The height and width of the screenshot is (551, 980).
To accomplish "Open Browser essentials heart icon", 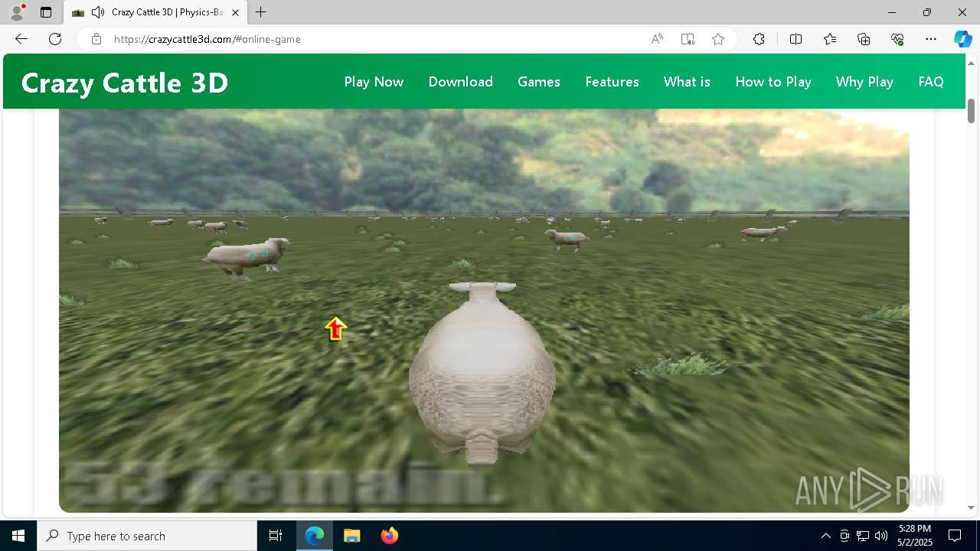I will [x=897, y=39].
